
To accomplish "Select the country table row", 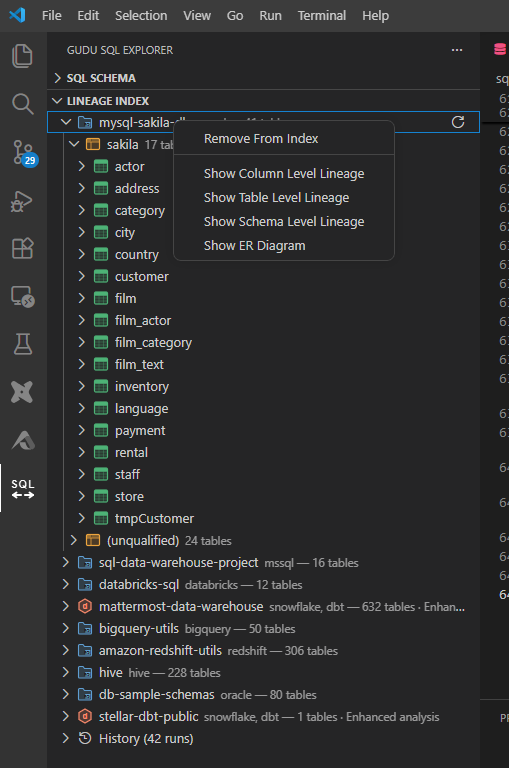I will pos(264,254).
